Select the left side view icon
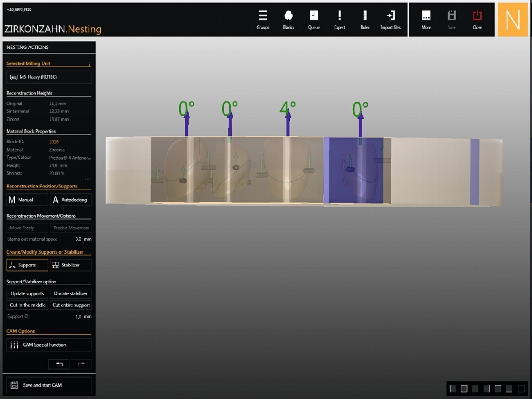Viewport: 532px width, 399px height. 453,389
